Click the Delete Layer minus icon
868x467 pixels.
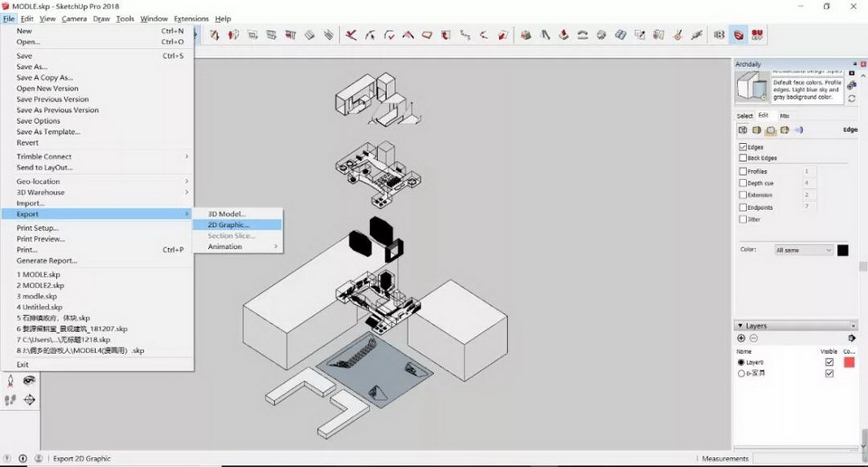coord(753,338)
